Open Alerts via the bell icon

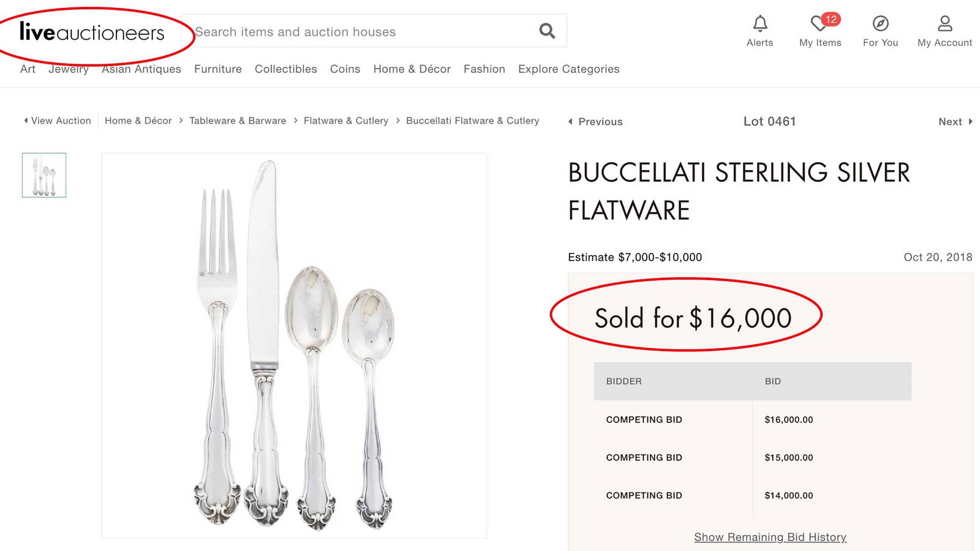pos(759,28)
